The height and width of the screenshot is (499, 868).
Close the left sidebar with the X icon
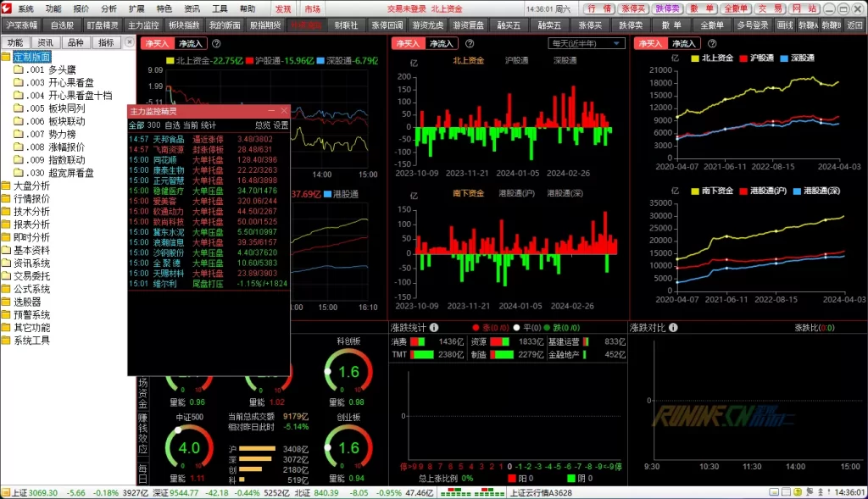[129, 42]
